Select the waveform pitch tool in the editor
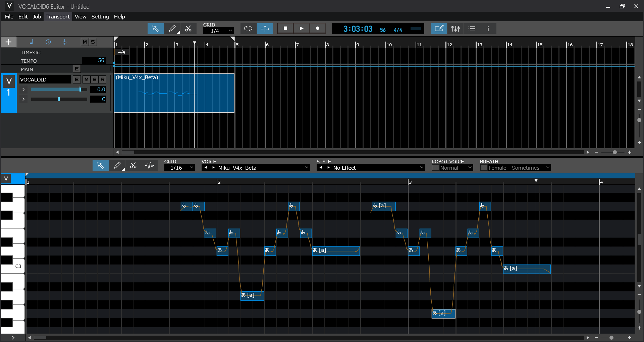Image resolution: width=644 pixels, height=342 pixels. tap(150, 165)
